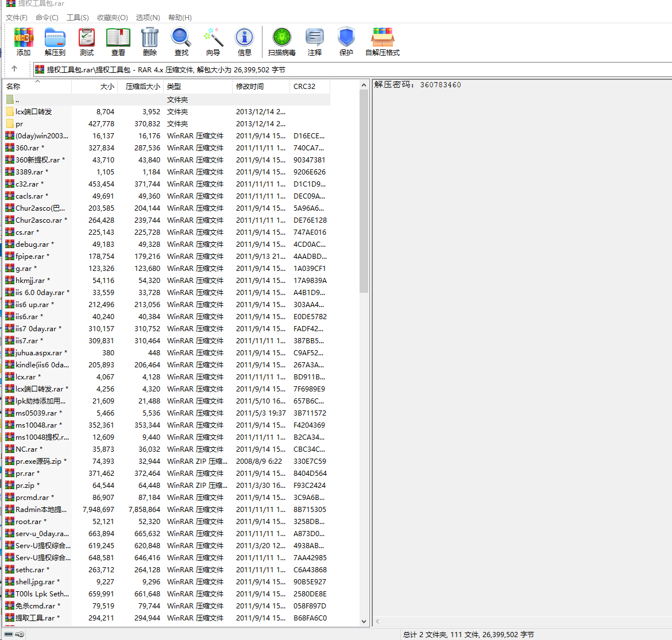
Task: Select the pr folder icon
Action: click(x=10, y=124)
